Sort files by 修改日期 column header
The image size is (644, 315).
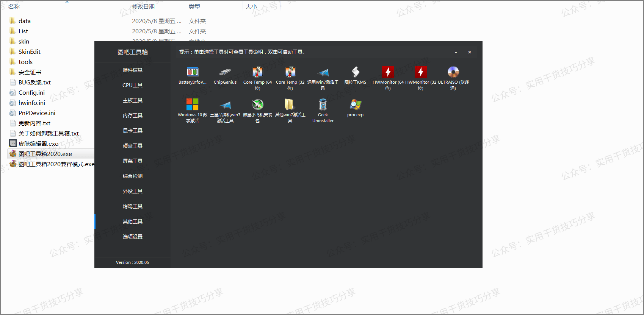click(143, 6)
